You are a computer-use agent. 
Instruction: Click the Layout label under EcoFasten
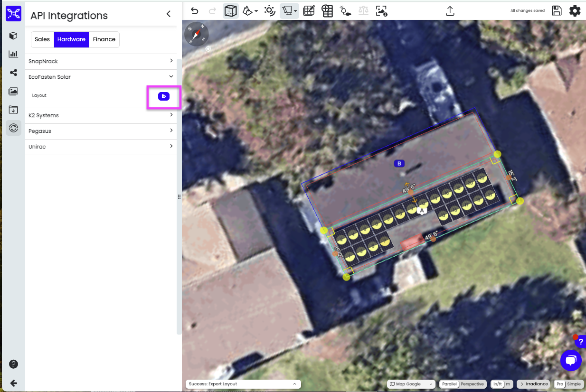point(39,96)
